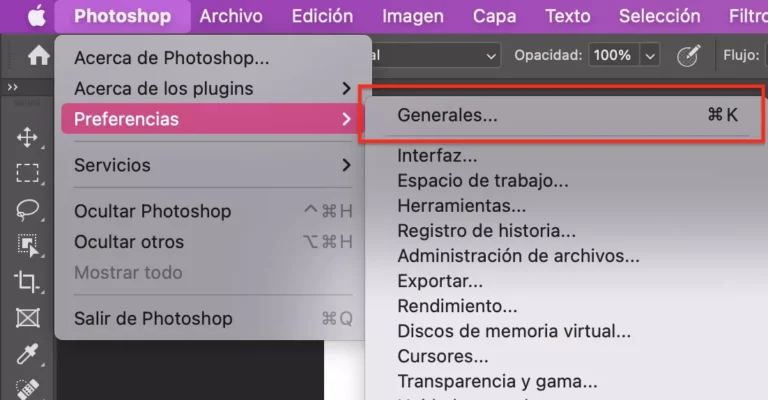
Task: Open the Opacidad dropdown arrow
Action: point(652,56)
